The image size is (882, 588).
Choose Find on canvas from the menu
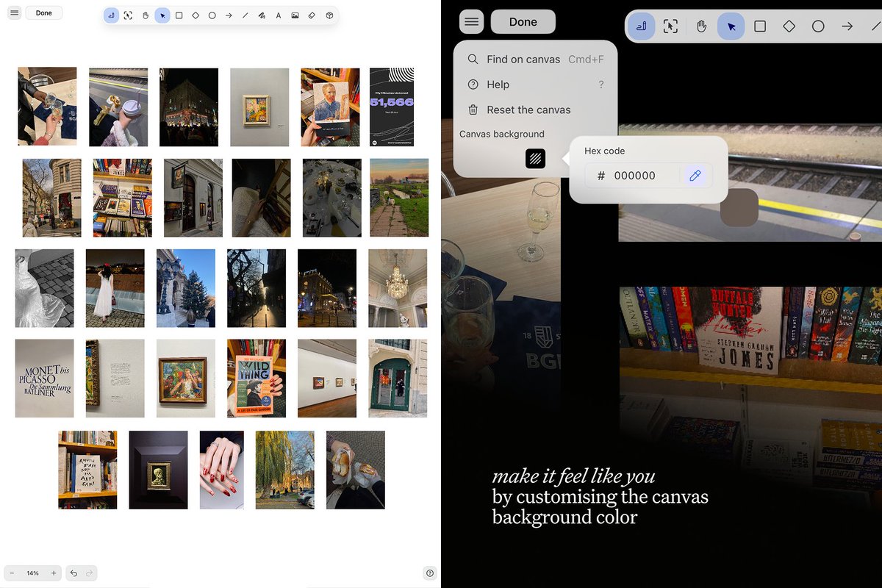(x=523, y=60)
